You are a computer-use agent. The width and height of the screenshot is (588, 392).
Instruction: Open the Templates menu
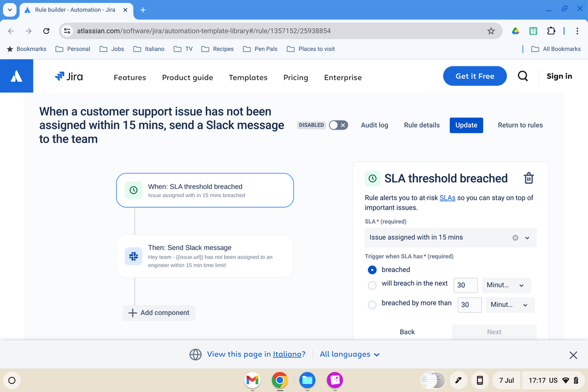tap(248, 77)
